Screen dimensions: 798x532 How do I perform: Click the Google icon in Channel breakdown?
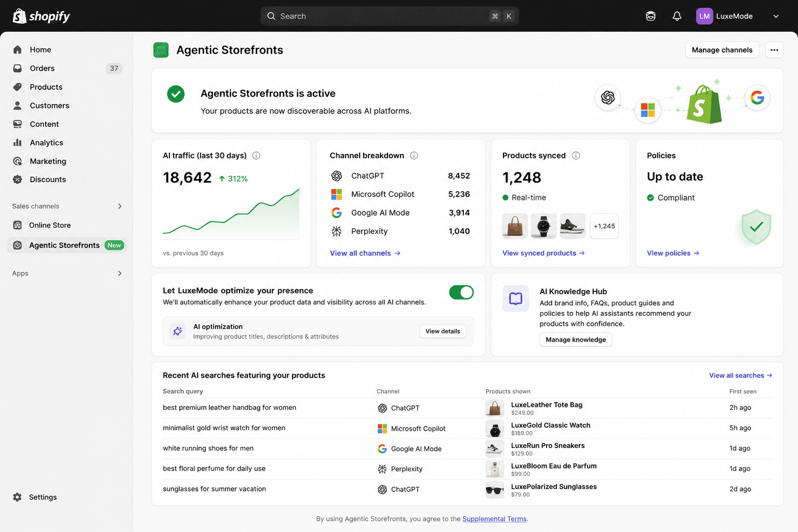337,212
